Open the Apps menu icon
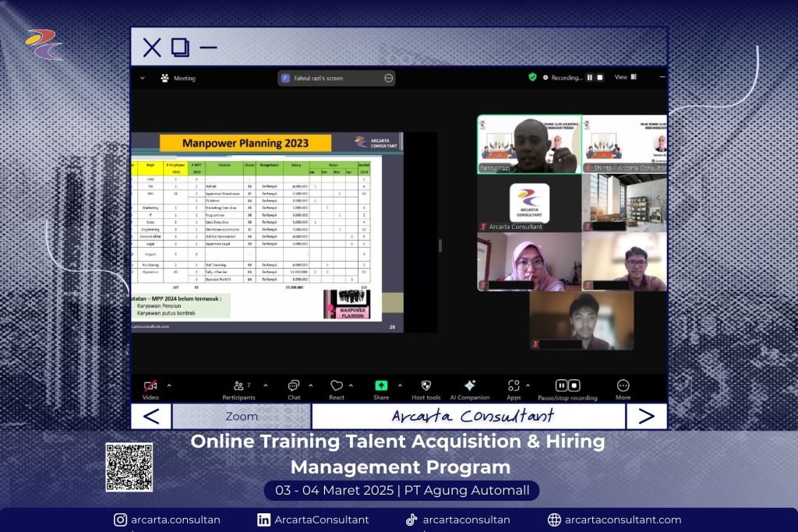This screenshot has height=532, width=798. [x=514, y=386]
